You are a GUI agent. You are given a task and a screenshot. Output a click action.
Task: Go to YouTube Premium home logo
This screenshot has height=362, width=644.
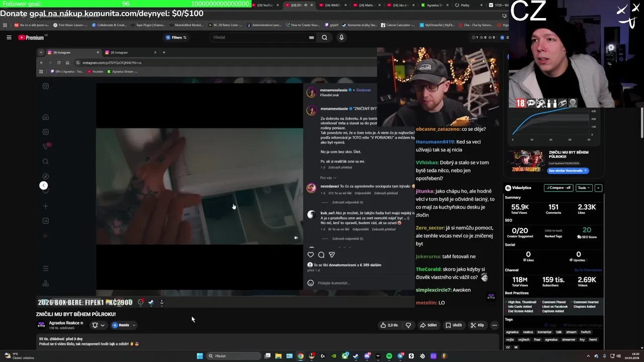pyautogui.click(x=32, y=38)
